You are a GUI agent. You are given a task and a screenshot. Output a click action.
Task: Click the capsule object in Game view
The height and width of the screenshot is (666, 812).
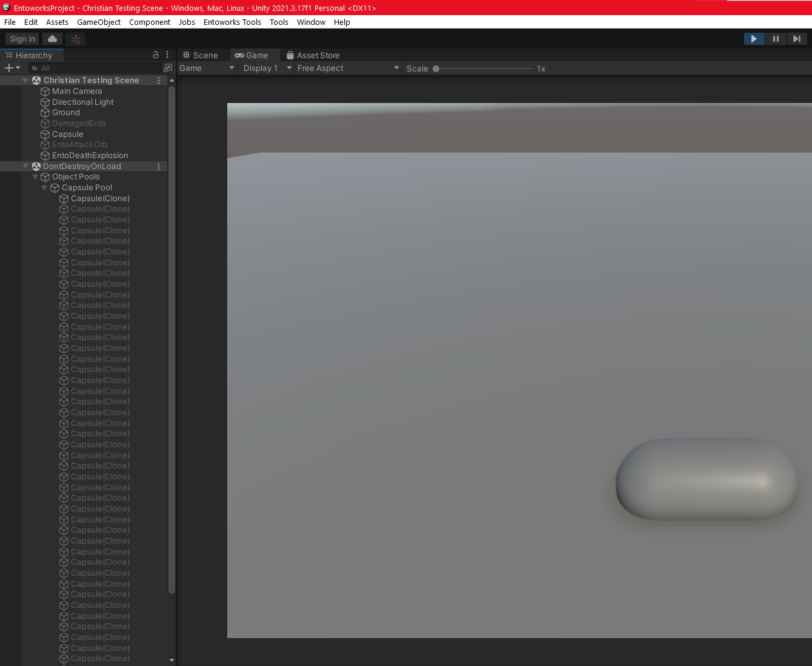[706, 479]
